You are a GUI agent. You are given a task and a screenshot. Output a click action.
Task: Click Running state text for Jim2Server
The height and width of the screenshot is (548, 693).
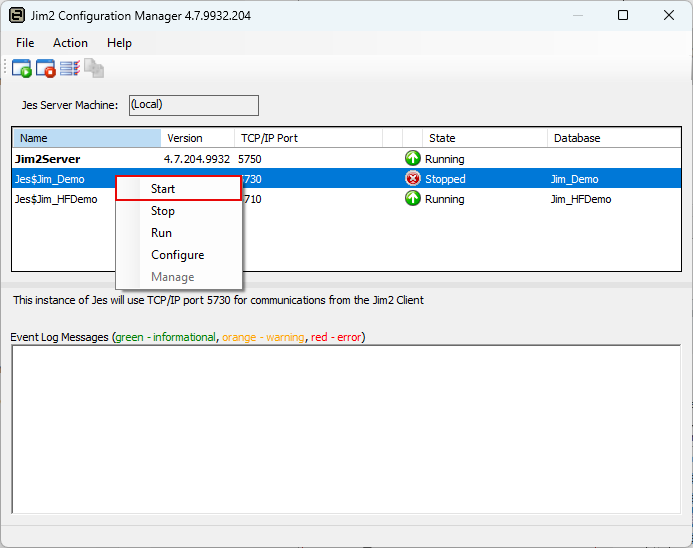(445, 159)
